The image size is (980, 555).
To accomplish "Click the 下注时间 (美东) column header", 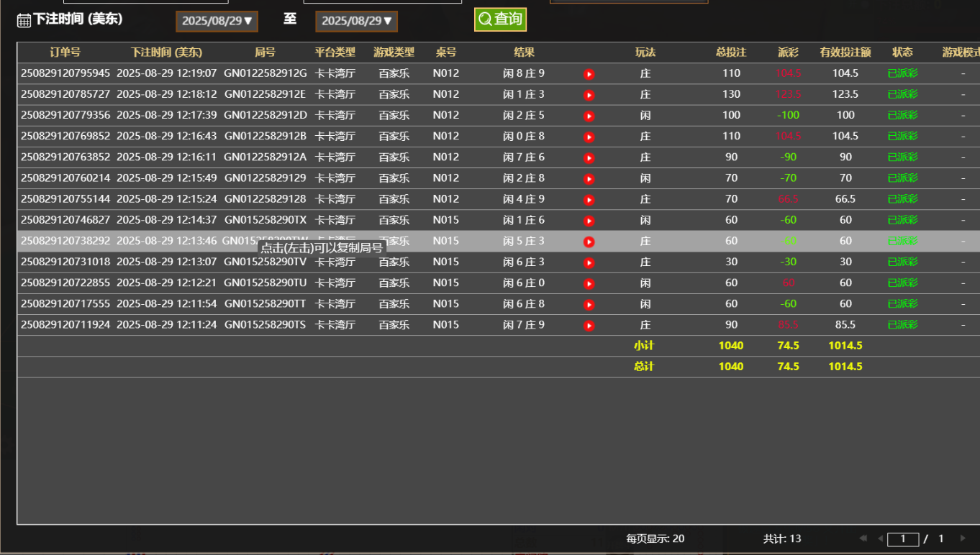I will tap(166, 52).
